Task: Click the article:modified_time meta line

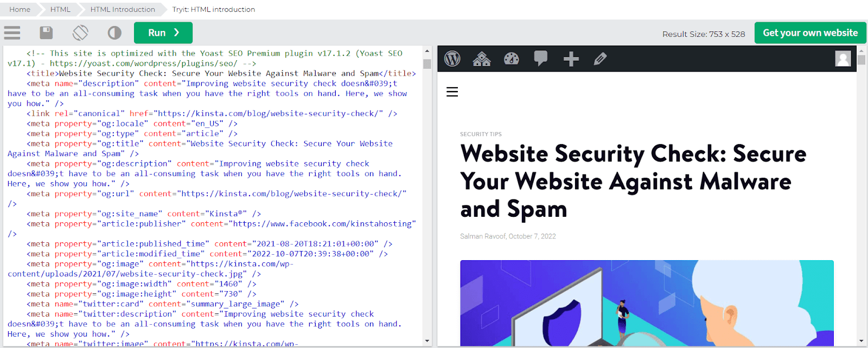Action: point(207,254)
